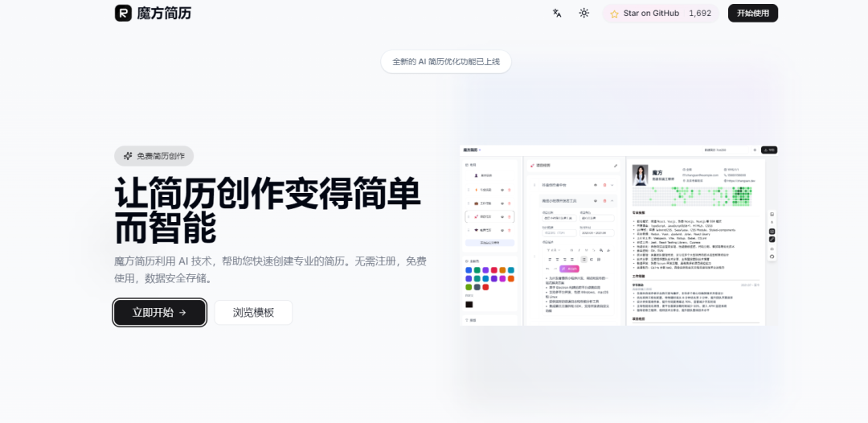This screenshot has height=423, width=868.
Task: Click the 1,692 star count
Action: [x=700, y=14]
